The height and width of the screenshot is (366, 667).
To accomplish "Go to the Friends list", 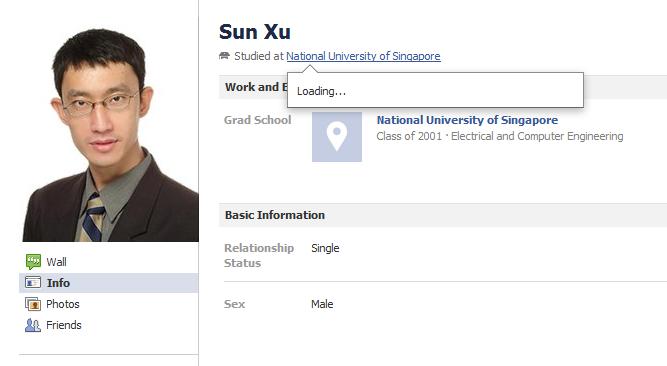I will 108,325.
